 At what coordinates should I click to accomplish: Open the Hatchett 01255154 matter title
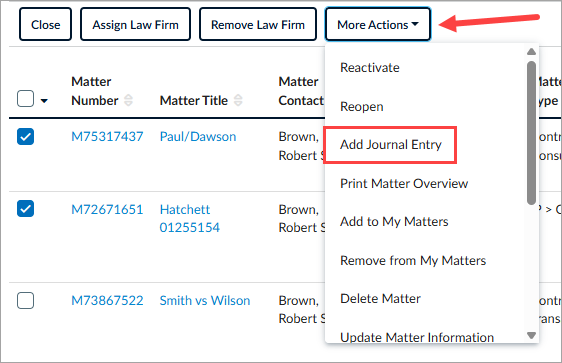(x=190, y=218)
